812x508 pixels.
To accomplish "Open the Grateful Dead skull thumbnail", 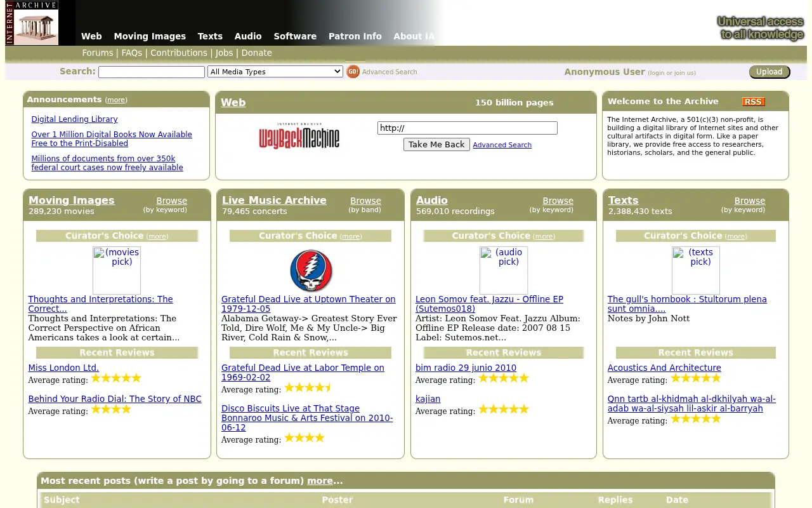I will coord(311,271).
